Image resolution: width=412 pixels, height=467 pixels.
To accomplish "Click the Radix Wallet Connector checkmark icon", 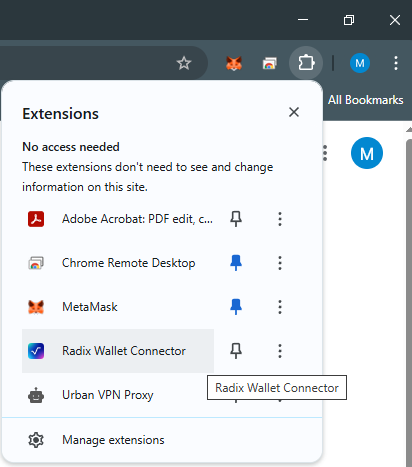I will click(x=36, y=351).
